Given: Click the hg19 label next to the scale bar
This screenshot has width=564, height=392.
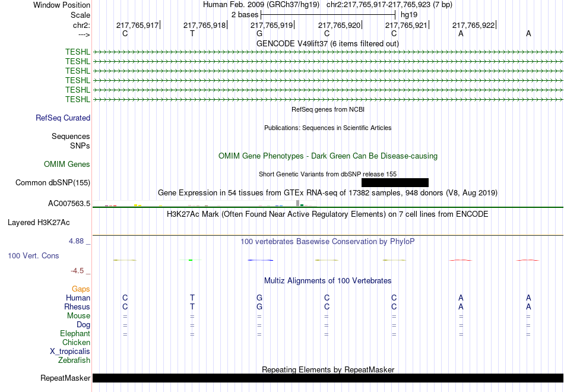Looking at the screenshot, I should 409,15.
